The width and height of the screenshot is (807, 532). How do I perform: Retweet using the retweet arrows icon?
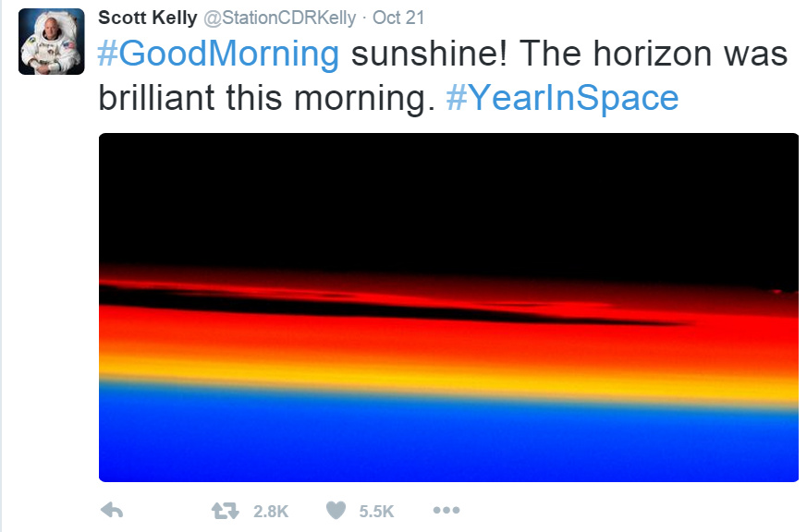tap(226, 511)
